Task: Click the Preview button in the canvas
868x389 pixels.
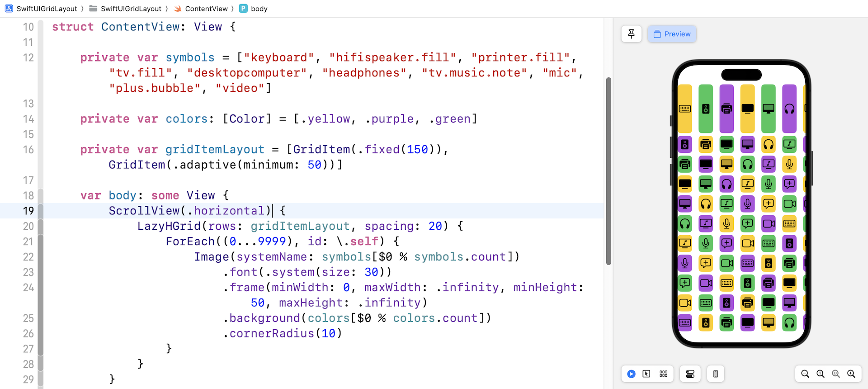Action: (x=672, y=34)
